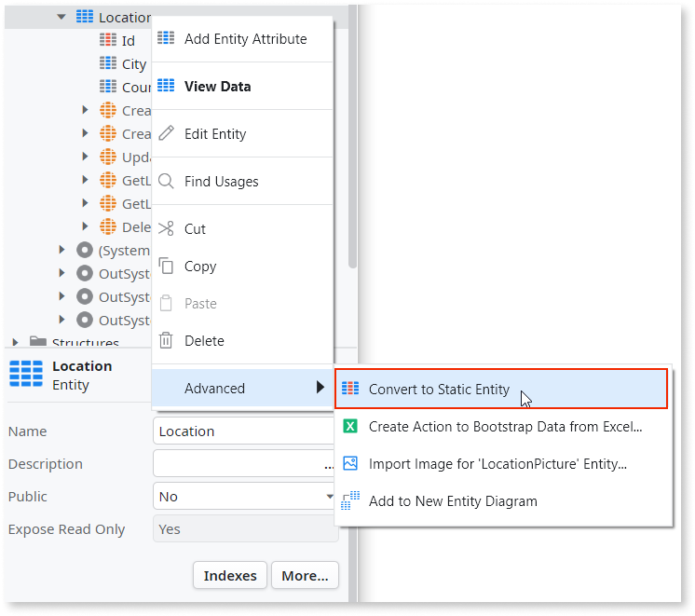Click the scissors icon beside Cut
This screenshot has height=616, width=695.
pyautogui.click(x=166, y=228)
